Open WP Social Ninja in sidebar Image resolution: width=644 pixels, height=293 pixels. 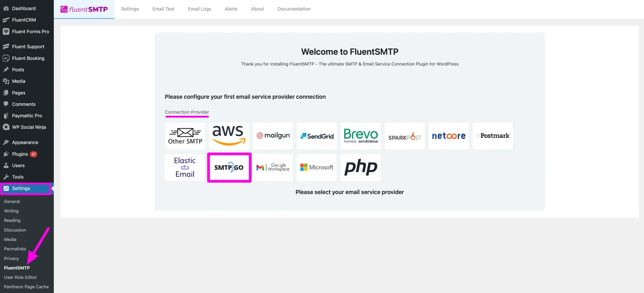tap(27, 127)
